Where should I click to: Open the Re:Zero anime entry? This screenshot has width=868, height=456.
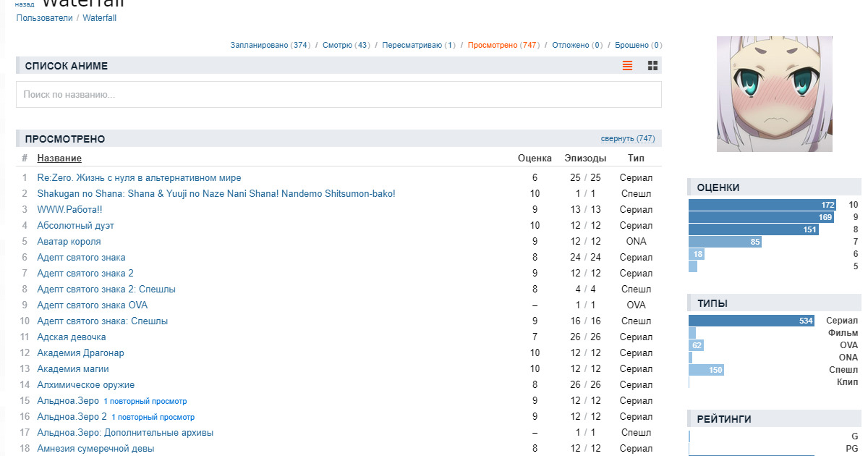tap(139, 178)
